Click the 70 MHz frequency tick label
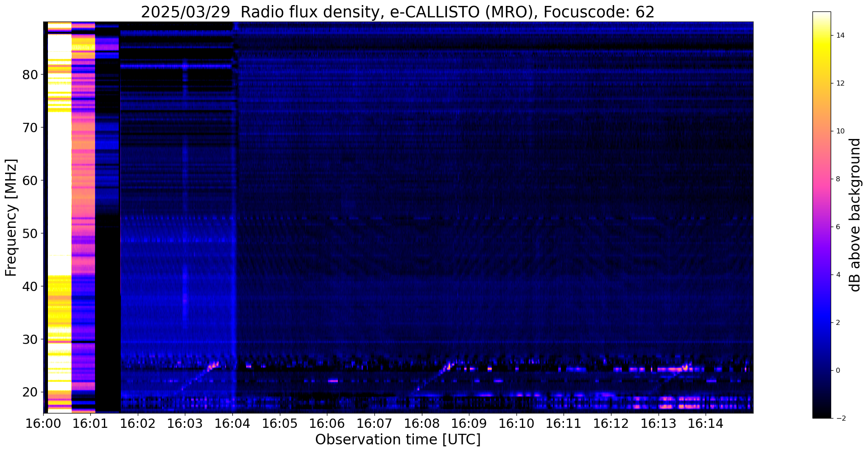This screenshot has height=452, width=868. coord(30,128)
